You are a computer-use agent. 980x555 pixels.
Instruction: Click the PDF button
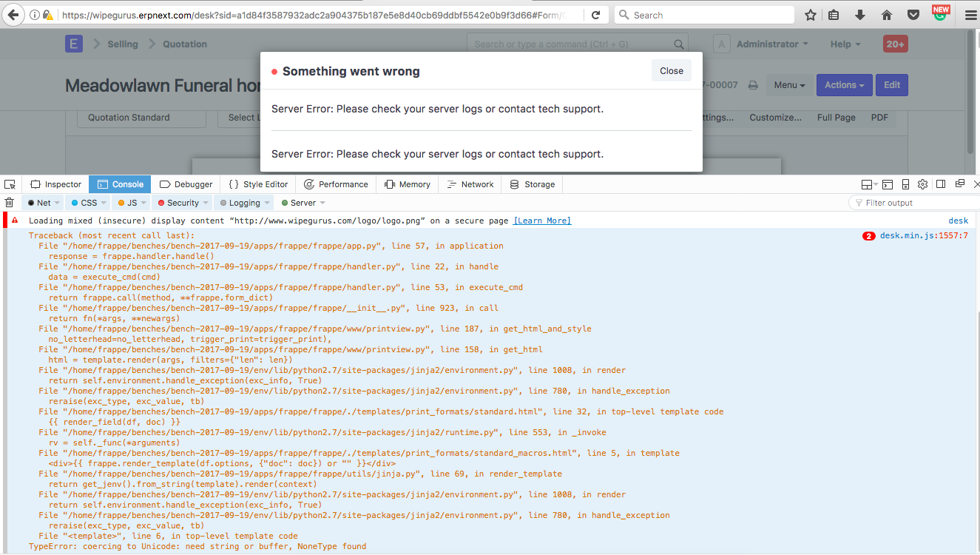coord(879,118)
